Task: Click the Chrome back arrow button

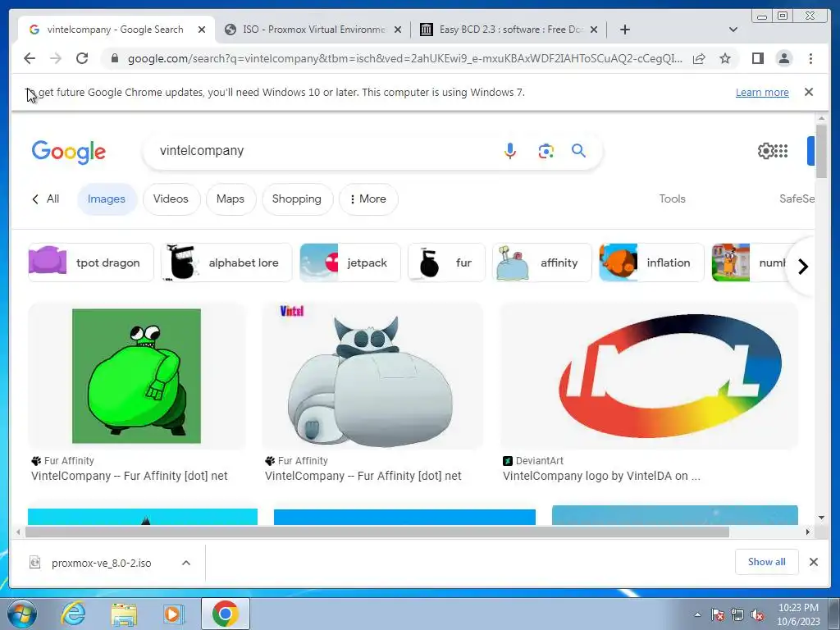Action: click(30, 58)
